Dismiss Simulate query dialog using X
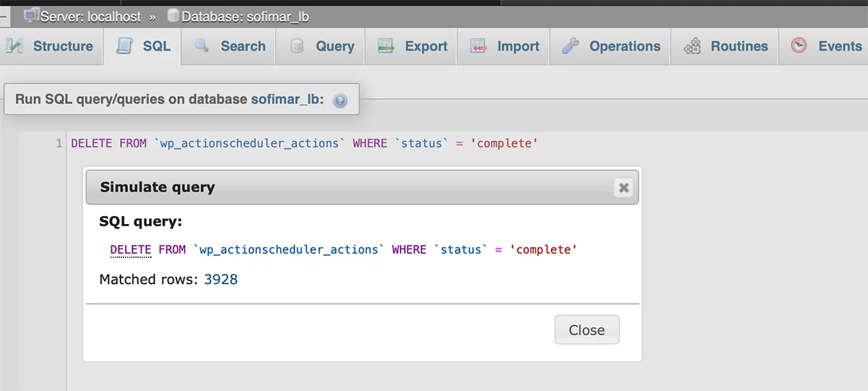868x391 pixels. point(624,188)
